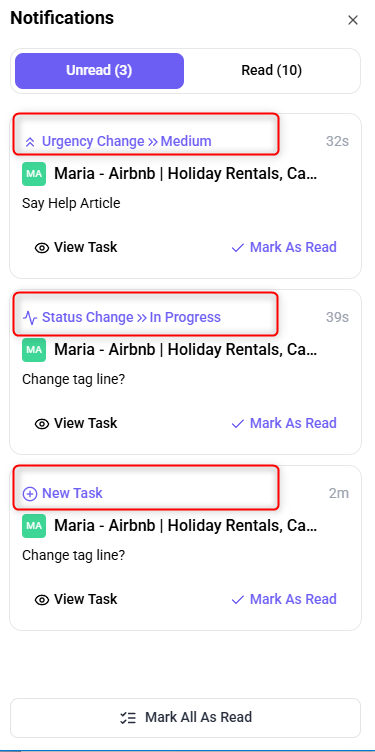Click MA avatar on Urgency Change notification
Viewport: 375px width, 752px height.
(x=34, y=174)
